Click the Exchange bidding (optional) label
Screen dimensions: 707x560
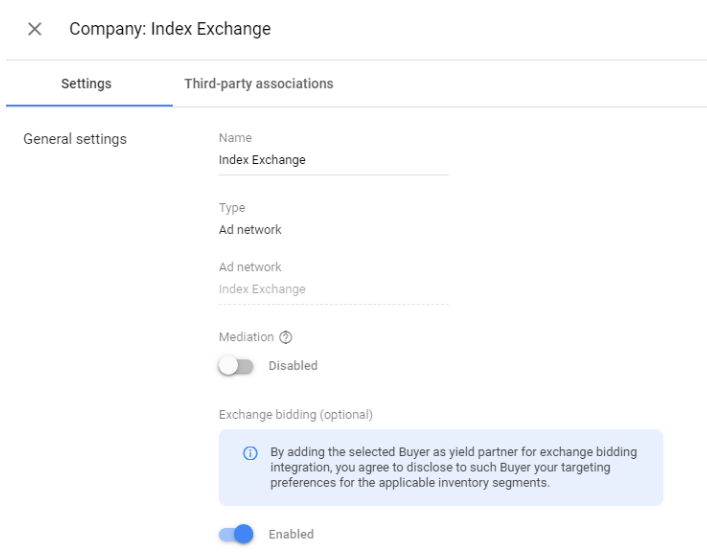[x=295, y=414]
